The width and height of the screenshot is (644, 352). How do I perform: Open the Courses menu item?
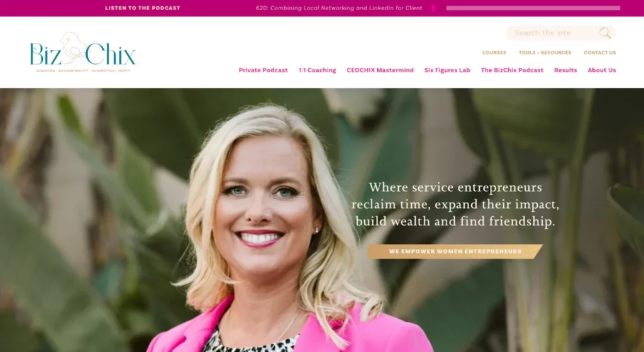[494, 53]
